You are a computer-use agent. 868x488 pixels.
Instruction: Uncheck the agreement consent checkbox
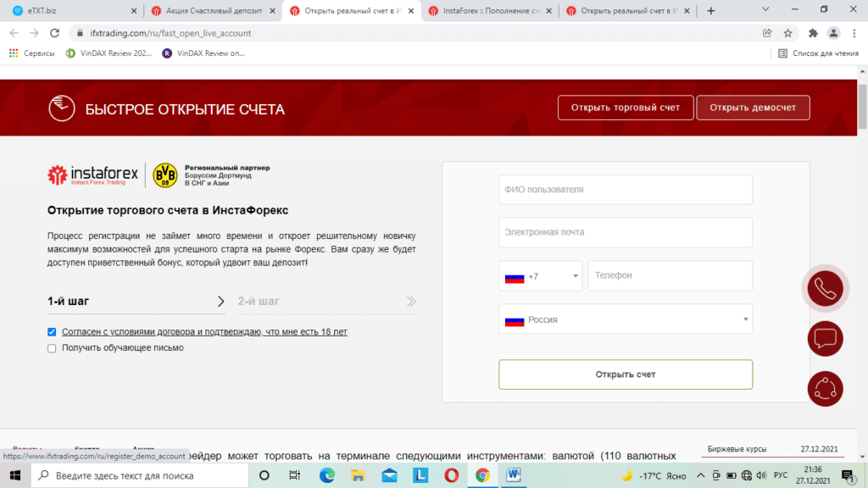point(52,331)
